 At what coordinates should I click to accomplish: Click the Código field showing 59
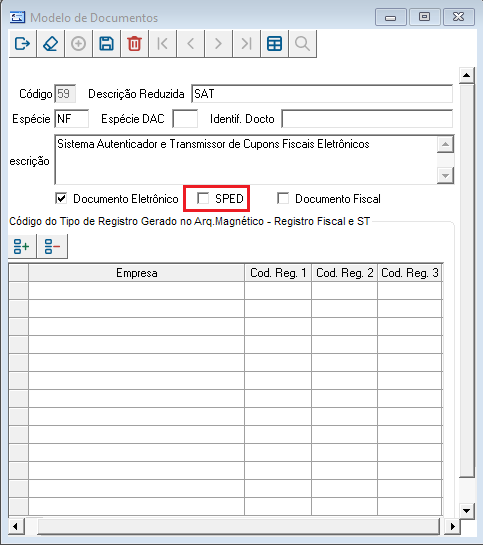(65, 94)
